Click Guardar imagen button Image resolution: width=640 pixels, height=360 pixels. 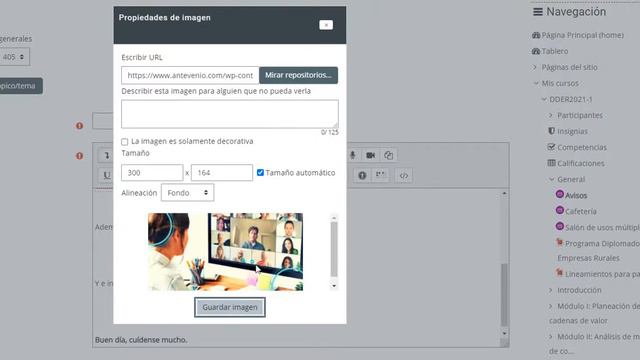[x=230, y=307]
